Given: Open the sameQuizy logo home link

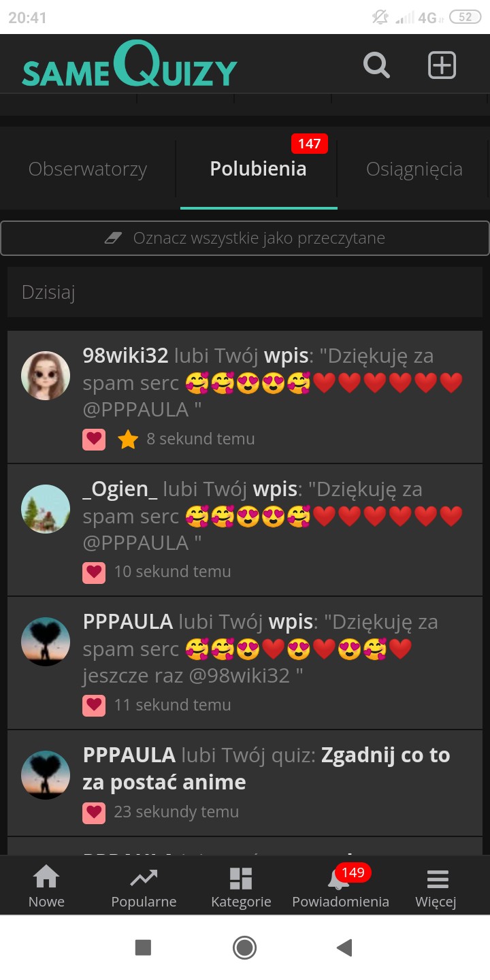Looking at the screenshot, I should (129, 65).
